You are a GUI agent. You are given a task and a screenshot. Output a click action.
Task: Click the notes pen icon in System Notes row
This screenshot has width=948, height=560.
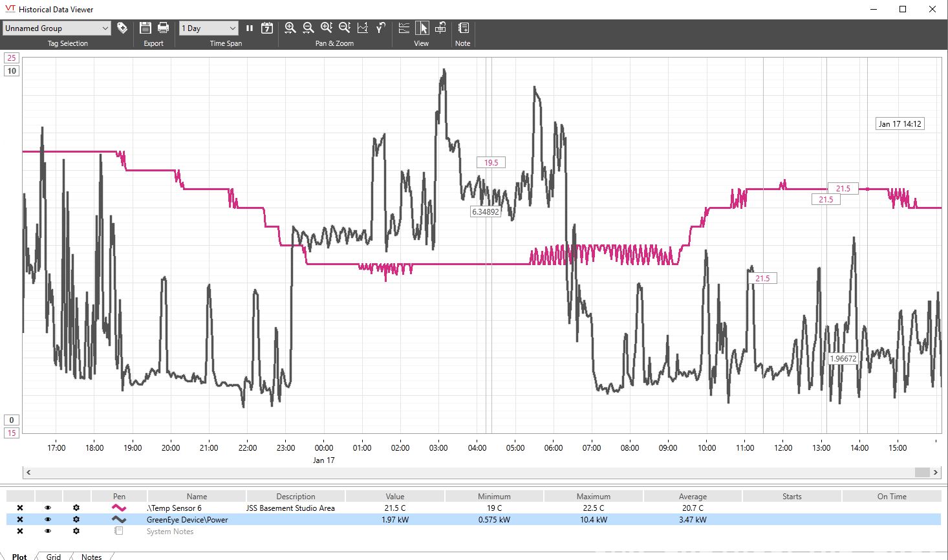(x=119, y=532)
